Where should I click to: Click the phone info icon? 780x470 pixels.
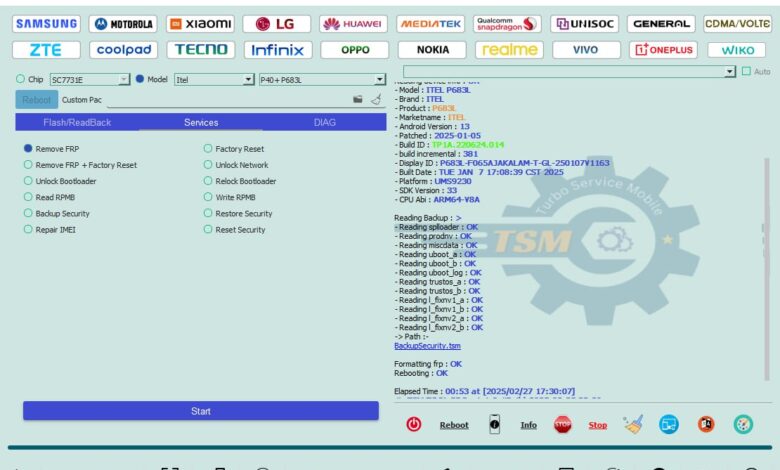pyautogui.click(x=494, y=424)
